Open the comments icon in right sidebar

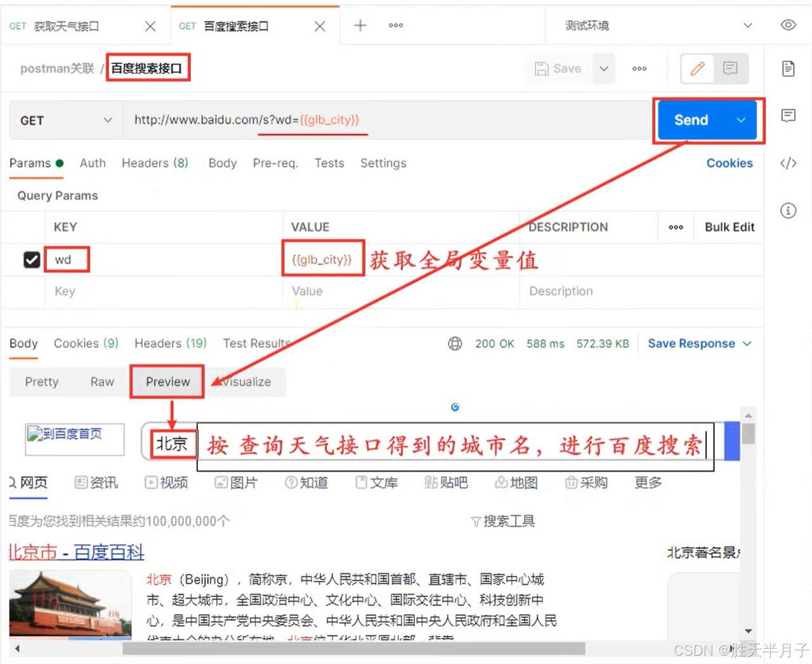[x=788, y=115]
